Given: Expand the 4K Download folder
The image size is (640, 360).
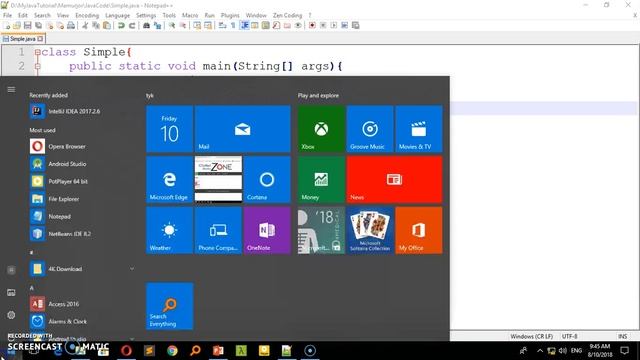Looking at the screenshot, I should 82,269.
